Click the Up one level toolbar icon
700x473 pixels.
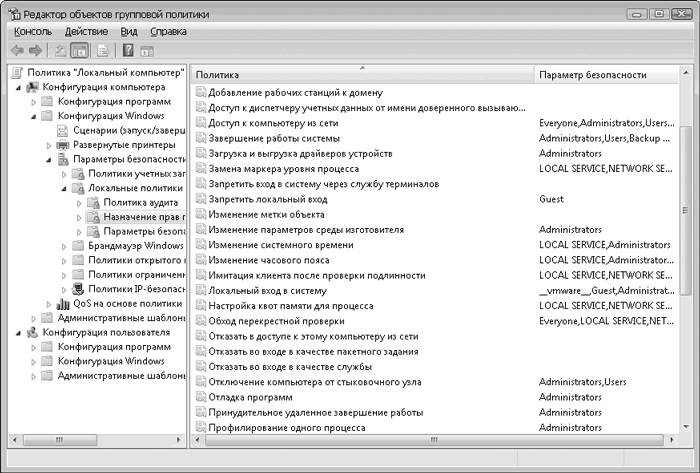pyautogui.click(x=60, y=50)
